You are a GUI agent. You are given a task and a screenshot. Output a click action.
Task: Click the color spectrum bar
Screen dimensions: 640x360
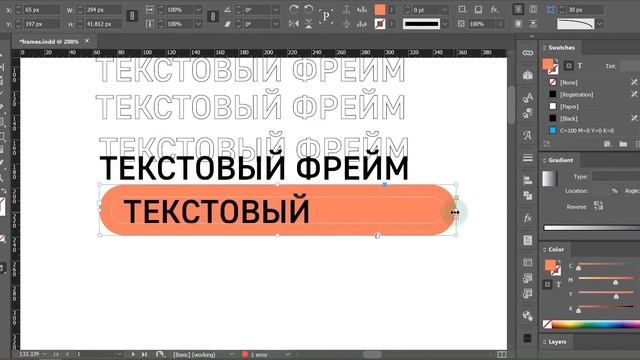pos(596,325)
